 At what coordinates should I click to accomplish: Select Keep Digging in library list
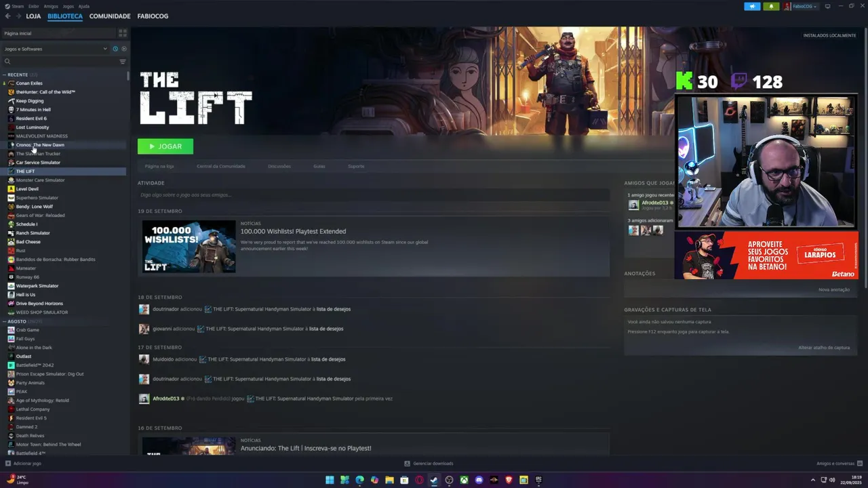[30, 101]
